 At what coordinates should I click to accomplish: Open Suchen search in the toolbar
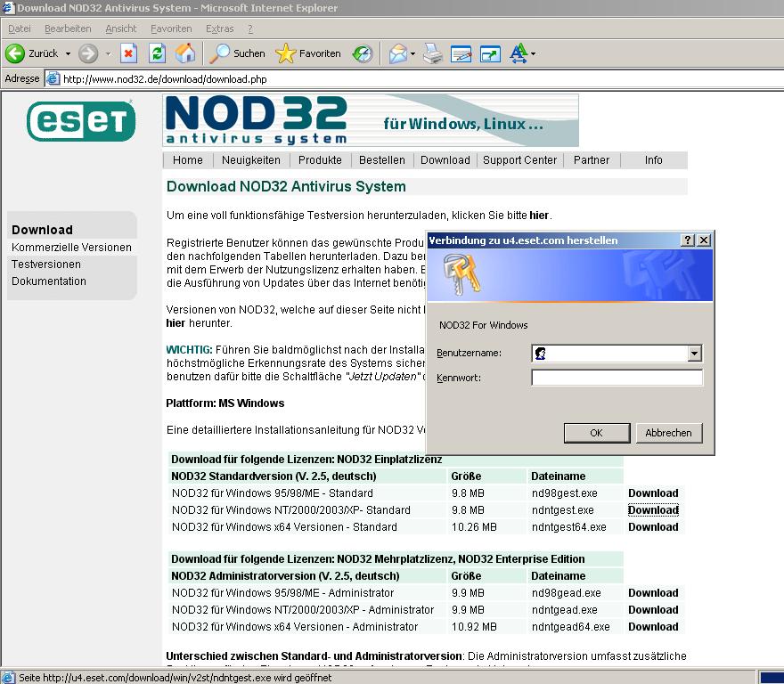(x=237, y=53)
